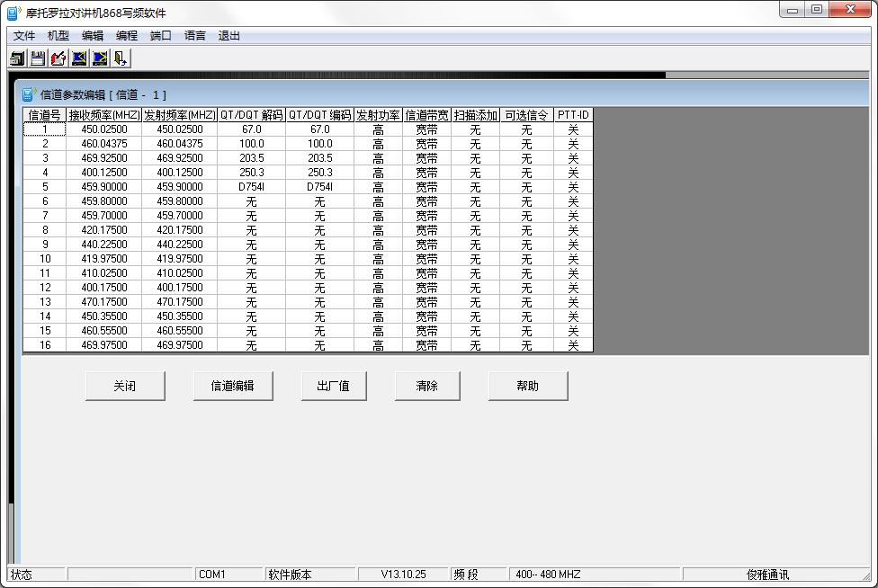878x588 pixels.
Task: Click the read from radio icon
Action: (79, 58)
